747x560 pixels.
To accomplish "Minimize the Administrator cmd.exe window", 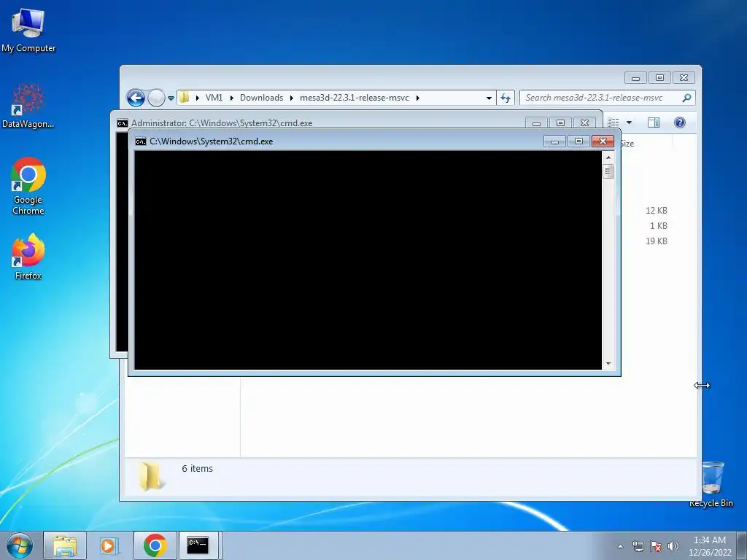I will click(x=536, y=122).
